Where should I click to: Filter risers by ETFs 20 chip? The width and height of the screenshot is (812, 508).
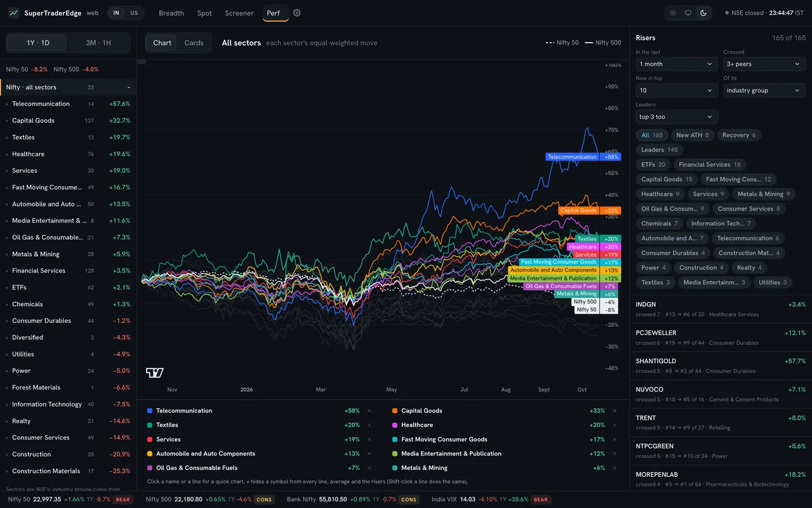tap(653, 165)
